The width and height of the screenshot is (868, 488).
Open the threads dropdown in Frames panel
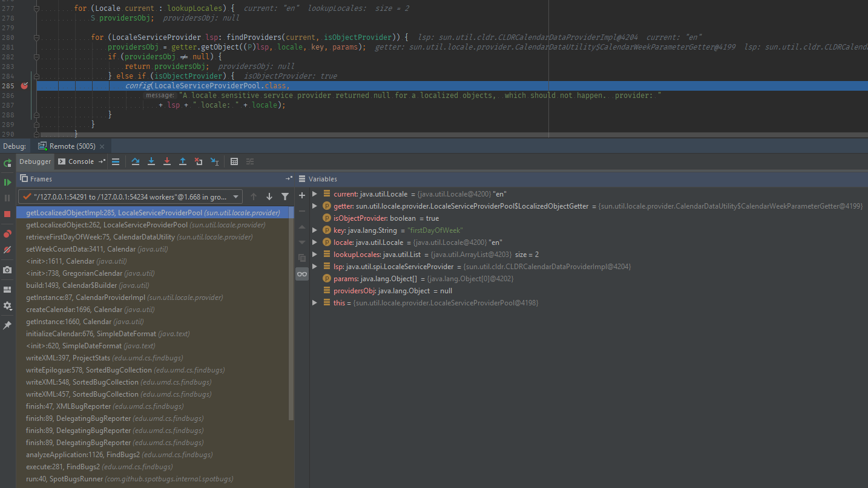(236, 196)
